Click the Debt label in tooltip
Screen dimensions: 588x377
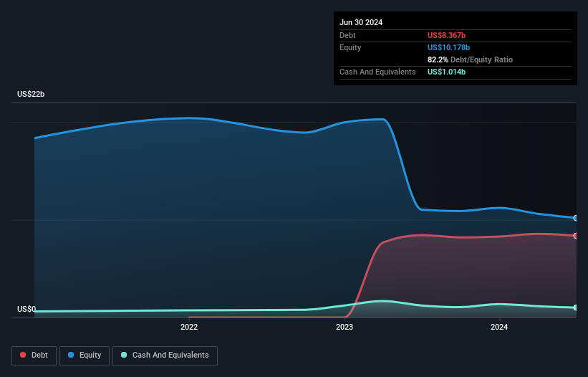tap(347, 35)
